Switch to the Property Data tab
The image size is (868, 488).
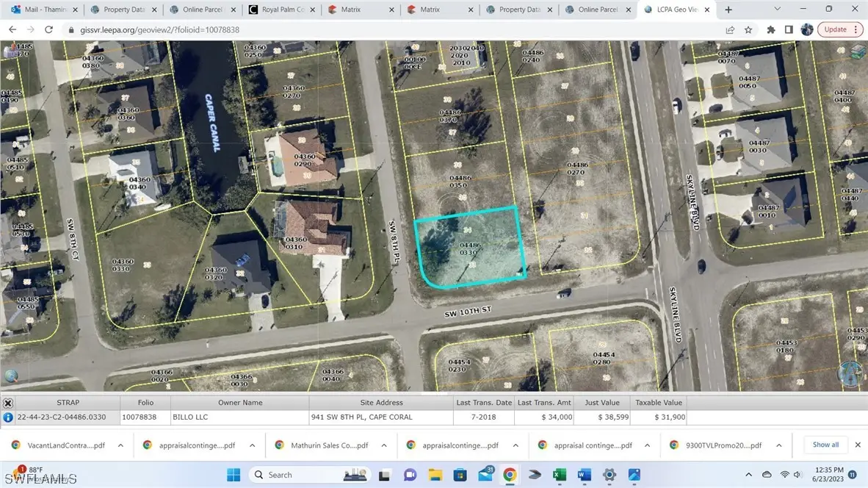click(x=123, y=10)
